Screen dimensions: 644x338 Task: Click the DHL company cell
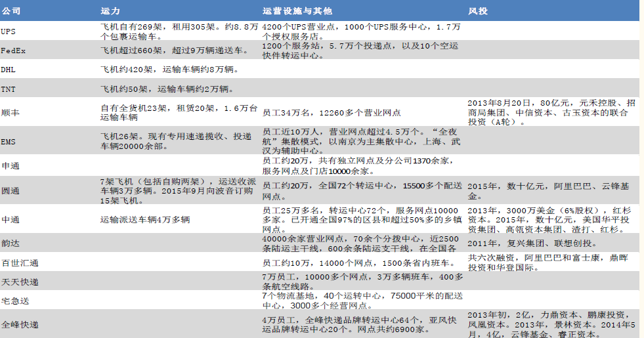[9, 70]
